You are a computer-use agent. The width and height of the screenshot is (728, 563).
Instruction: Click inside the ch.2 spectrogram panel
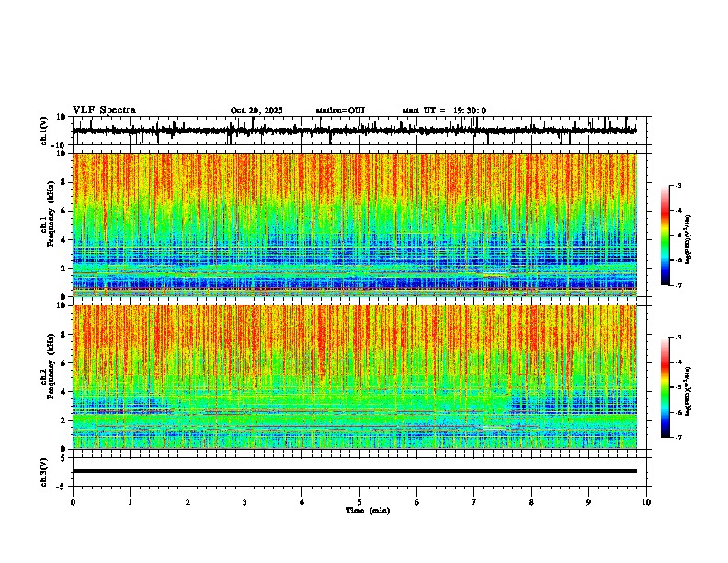[355, 377]
